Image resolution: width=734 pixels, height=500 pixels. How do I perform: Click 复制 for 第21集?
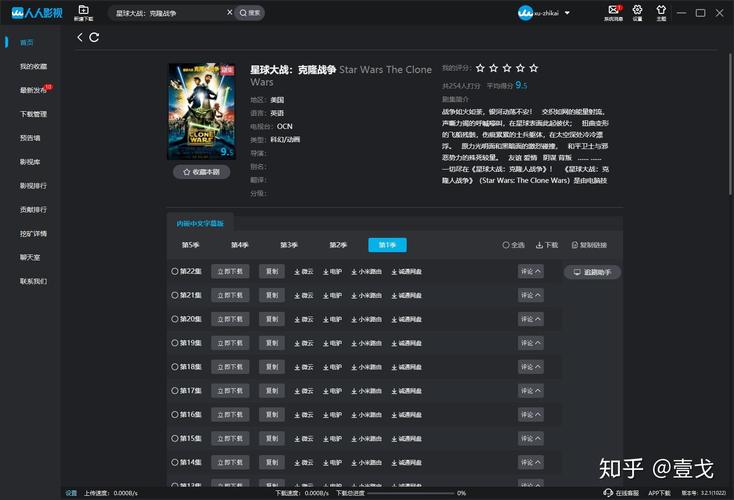[x=272, y=295]
